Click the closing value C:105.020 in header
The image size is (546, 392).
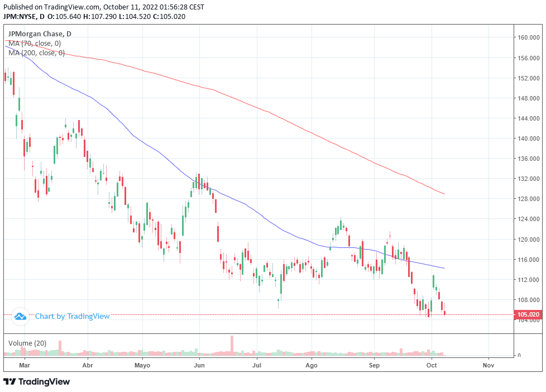pyautogui.click(x=169, y=16)
